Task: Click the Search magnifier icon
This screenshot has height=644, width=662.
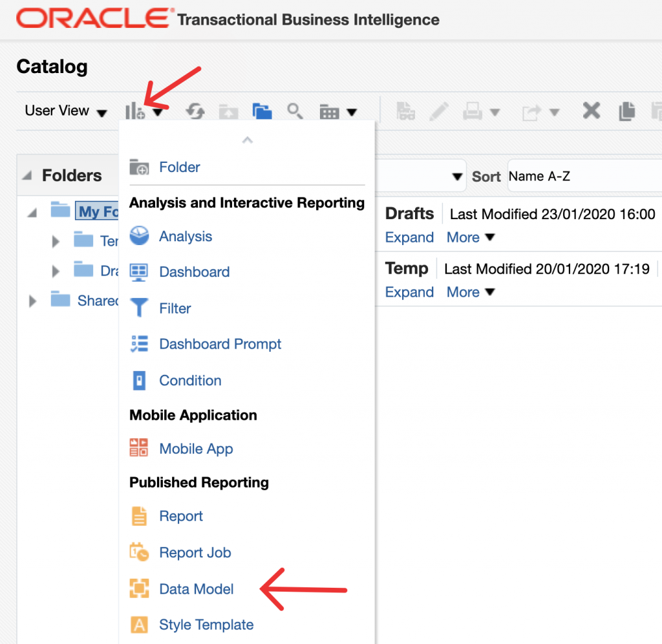Action: [x=295, y=111]
